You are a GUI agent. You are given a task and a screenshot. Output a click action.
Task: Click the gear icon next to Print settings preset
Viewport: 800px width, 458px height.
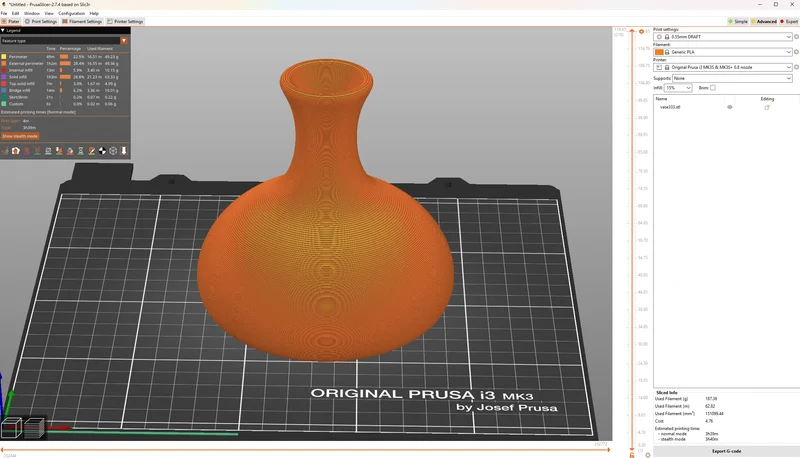pos(796,37)
